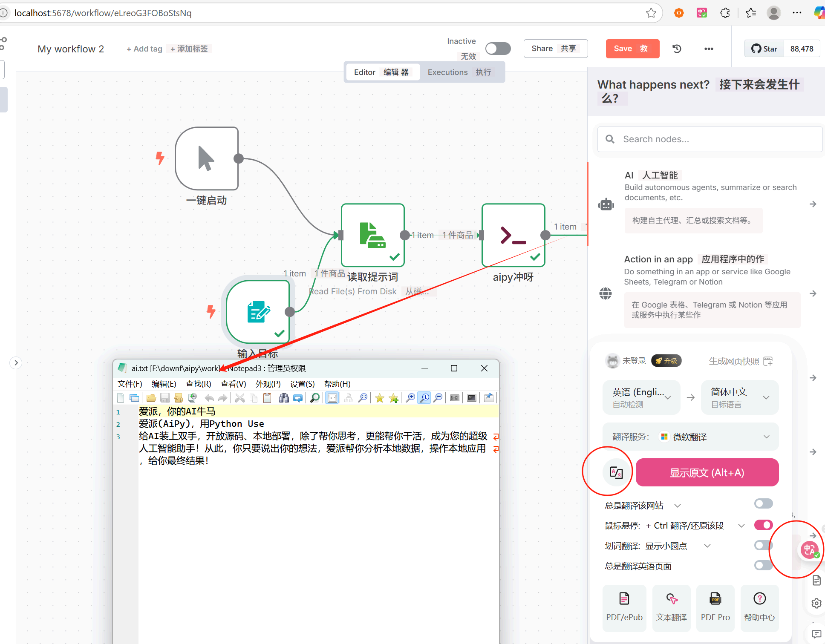Click the 升级 upgrade badge
The image size is (825, 644).
tap(666, 361)
